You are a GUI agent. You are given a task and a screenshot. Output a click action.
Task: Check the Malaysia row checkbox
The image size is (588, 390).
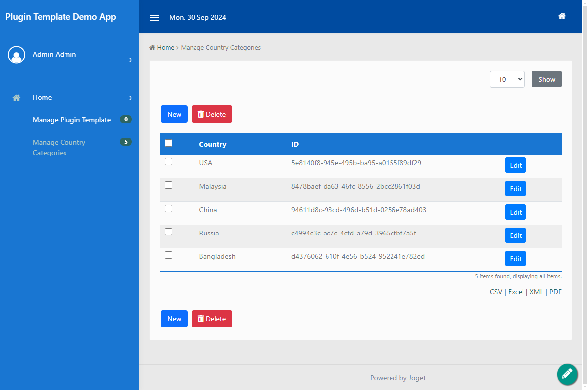coord(168,185)
